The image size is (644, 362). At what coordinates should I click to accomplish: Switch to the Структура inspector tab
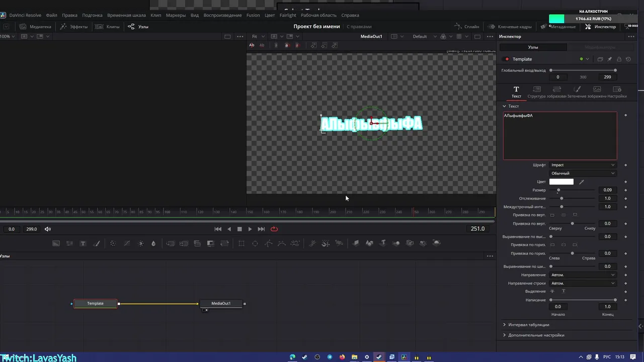(536, 92)
